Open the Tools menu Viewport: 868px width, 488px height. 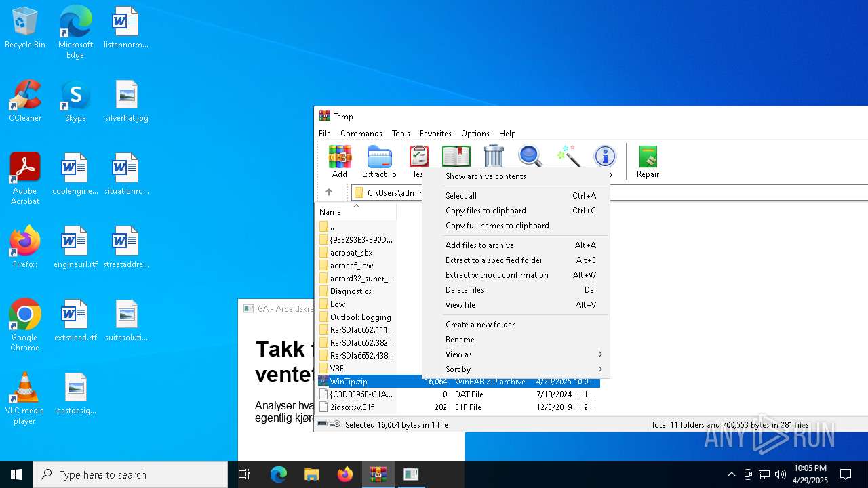tap(401, 134)
